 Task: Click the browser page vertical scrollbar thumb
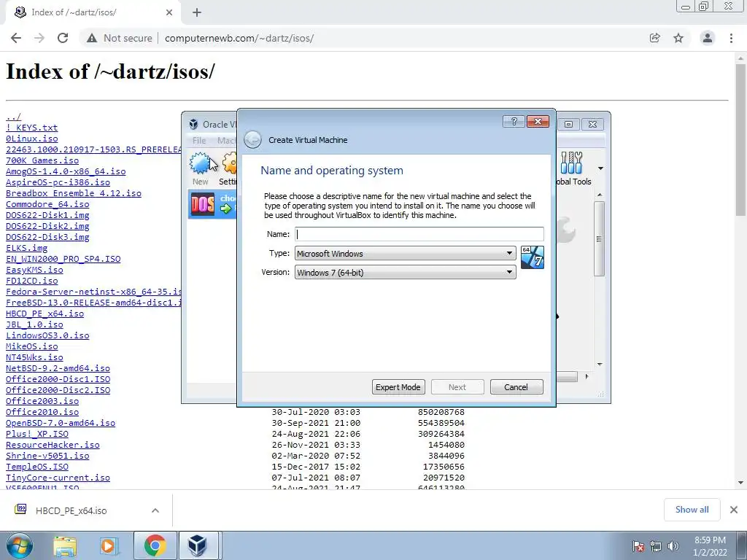pos(740,139)
